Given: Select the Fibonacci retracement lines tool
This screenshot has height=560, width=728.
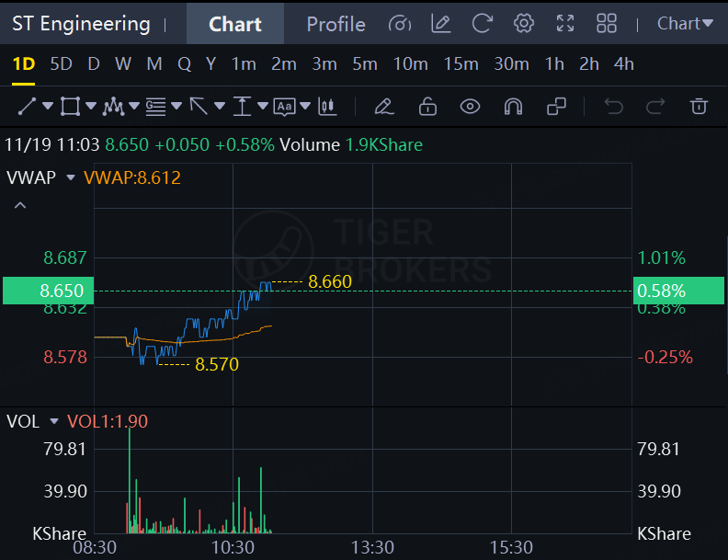Looking at the screenshot, I should pyautogui.click(x=156, y=107).
